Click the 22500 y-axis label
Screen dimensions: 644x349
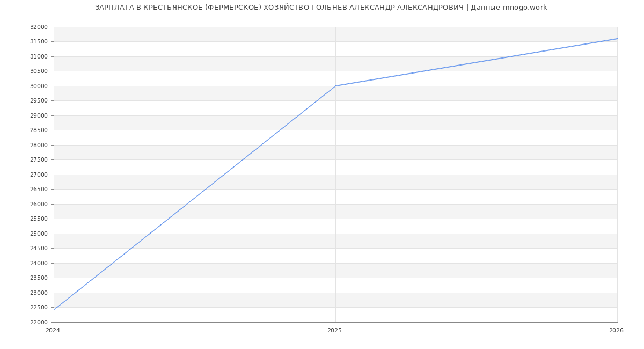[39, 308]
